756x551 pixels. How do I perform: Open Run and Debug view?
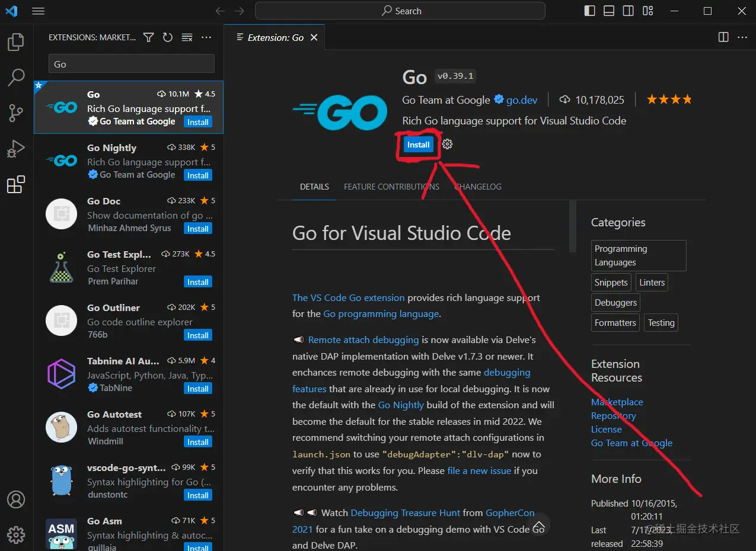click(x=16, y=149)
